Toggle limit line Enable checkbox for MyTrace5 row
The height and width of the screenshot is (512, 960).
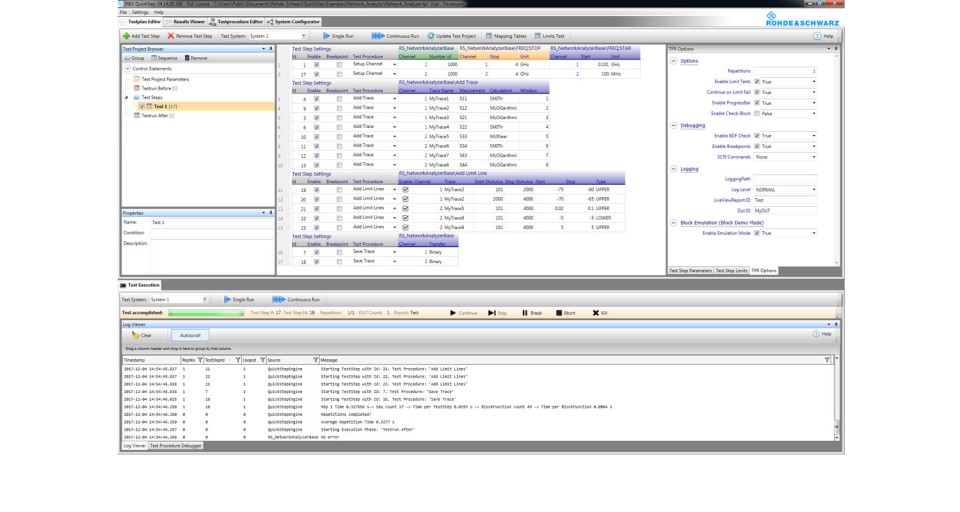pyautogui.click(x=405, y=209)
